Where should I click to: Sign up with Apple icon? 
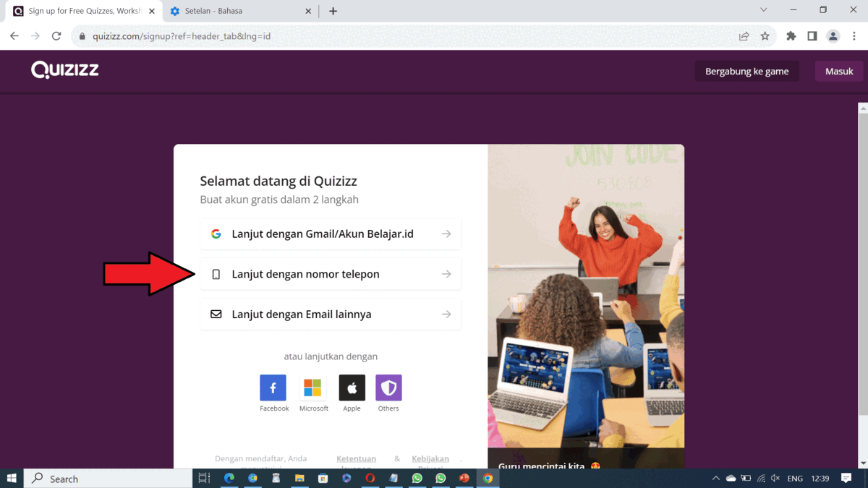pyautogui.click(x=352, y=388)
